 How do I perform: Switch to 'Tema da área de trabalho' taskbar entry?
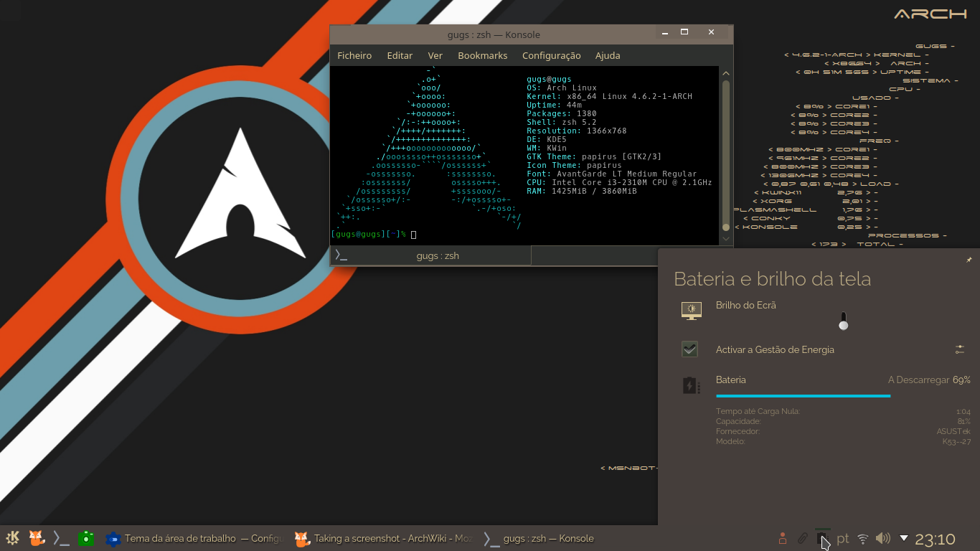(x=194, y=538)
